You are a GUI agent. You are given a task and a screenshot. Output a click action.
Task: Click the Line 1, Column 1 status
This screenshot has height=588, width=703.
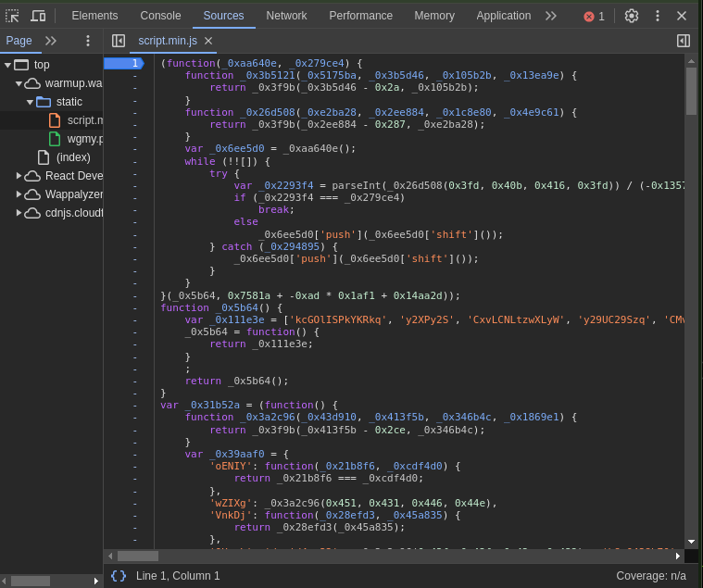tap(178, 576)
